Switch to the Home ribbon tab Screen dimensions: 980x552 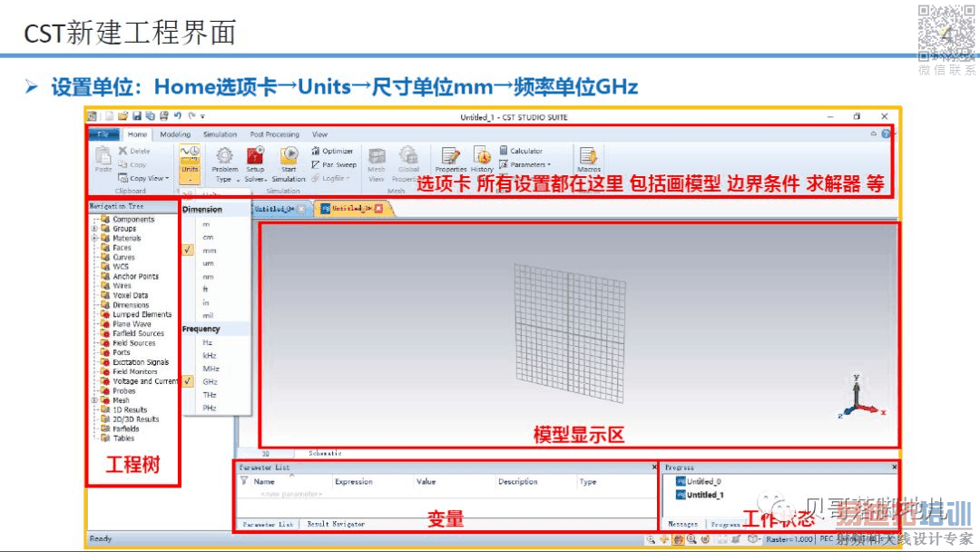[x=138, y=134]
